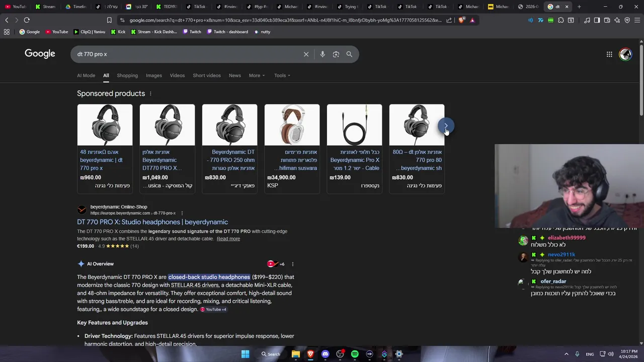Start voice search with microphone icon

(x=323, y=54)
